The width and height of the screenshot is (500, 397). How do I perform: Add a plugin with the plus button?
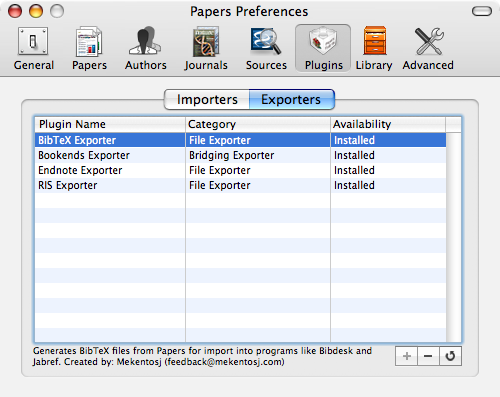tap(406, 356)
